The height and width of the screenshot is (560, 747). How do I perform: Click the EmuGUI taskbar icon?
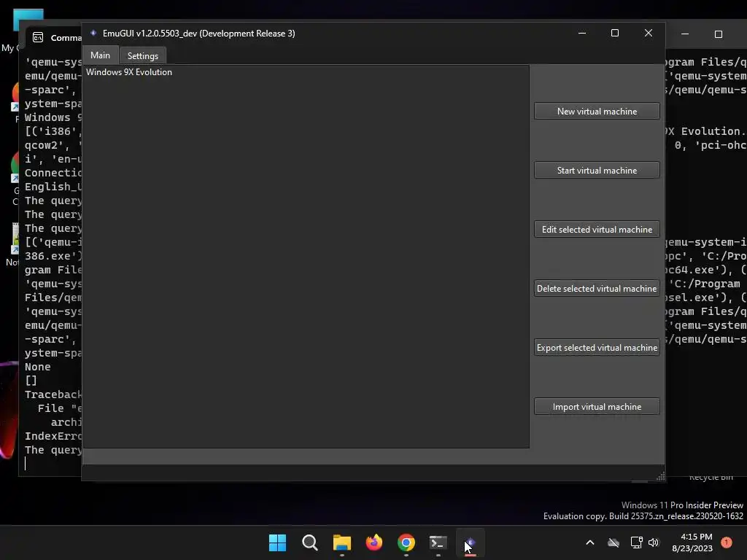(471, 542)
